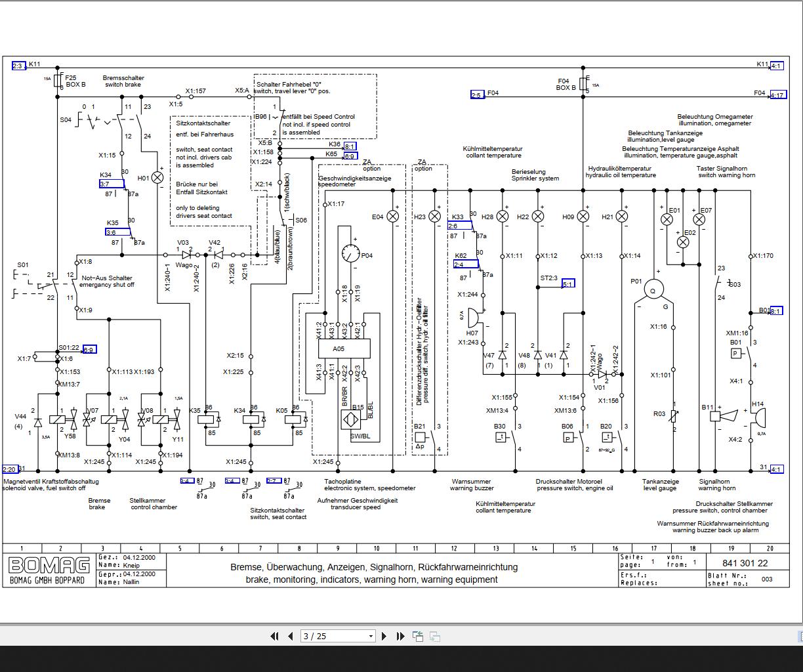Click the 'Sitzkontaktschalter' note heading
This screenshot has width=803, height=672.
pos(203,123)
